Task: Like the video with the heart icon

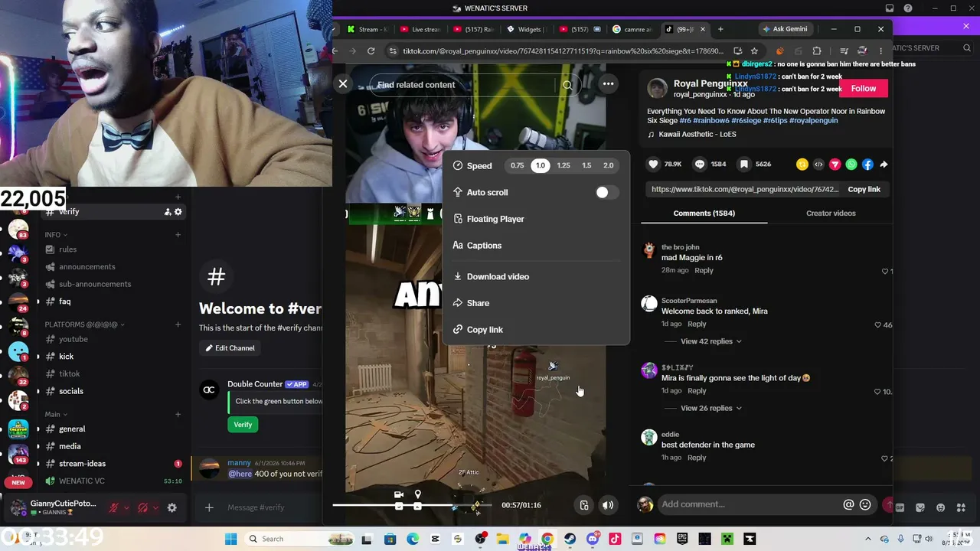Action: 653,164
